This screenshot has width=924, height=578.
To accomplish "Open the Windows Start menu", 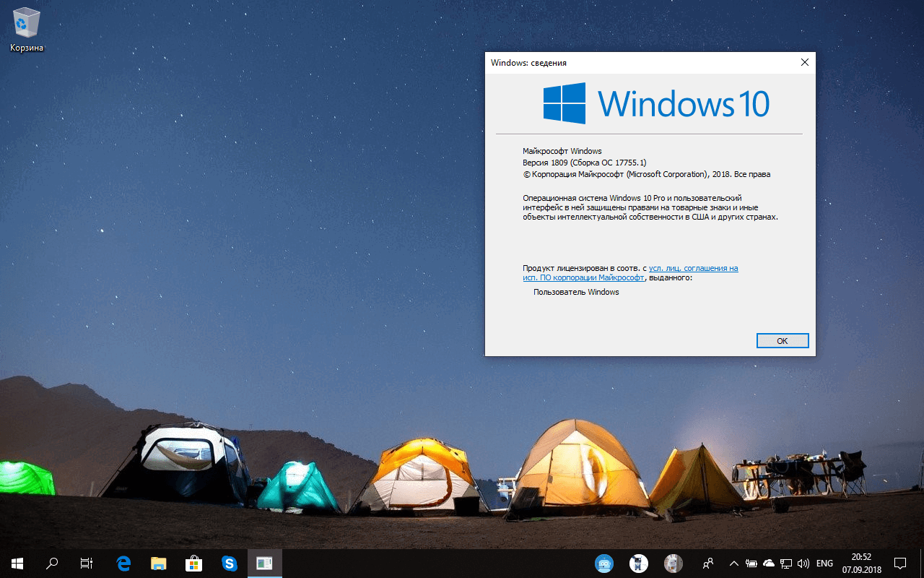I will tap(16, 564).
